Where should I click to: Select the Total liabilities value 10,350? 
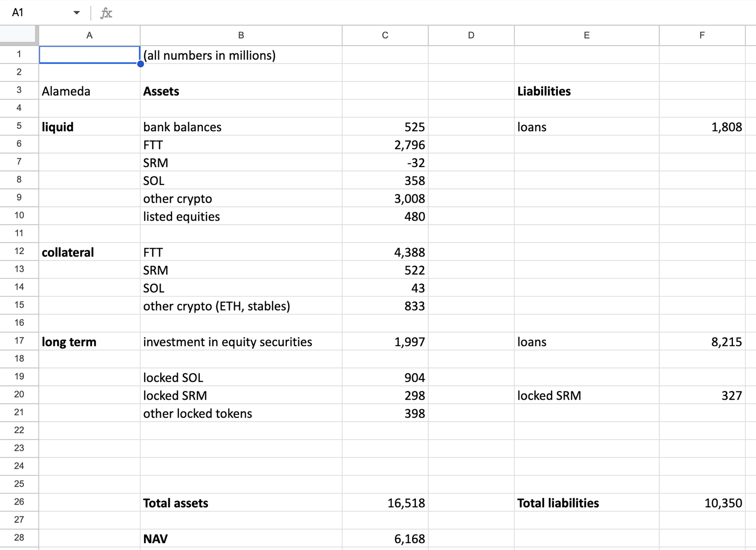pos(723,503)
